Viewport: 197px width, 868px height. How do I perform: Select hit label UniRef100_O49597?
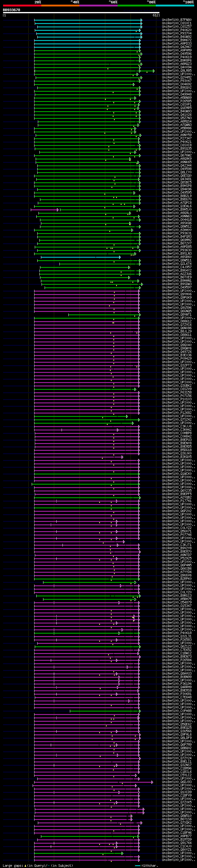pos(177,287)
